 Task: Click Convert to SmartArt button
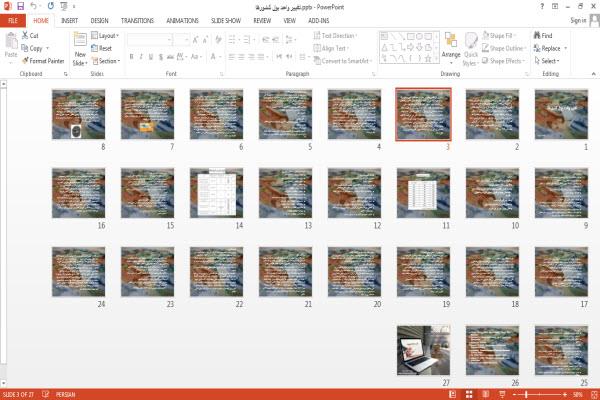pyautogui.click(x=343, y=61)
